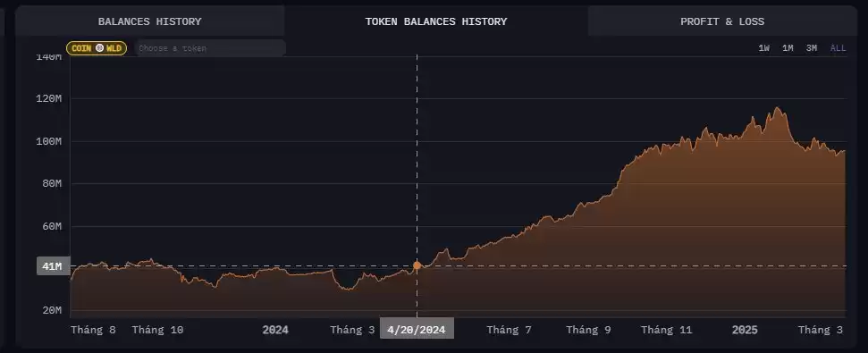Click the 2025 year label
This screenshot has width=868, height=353.
tap(746, 331)
